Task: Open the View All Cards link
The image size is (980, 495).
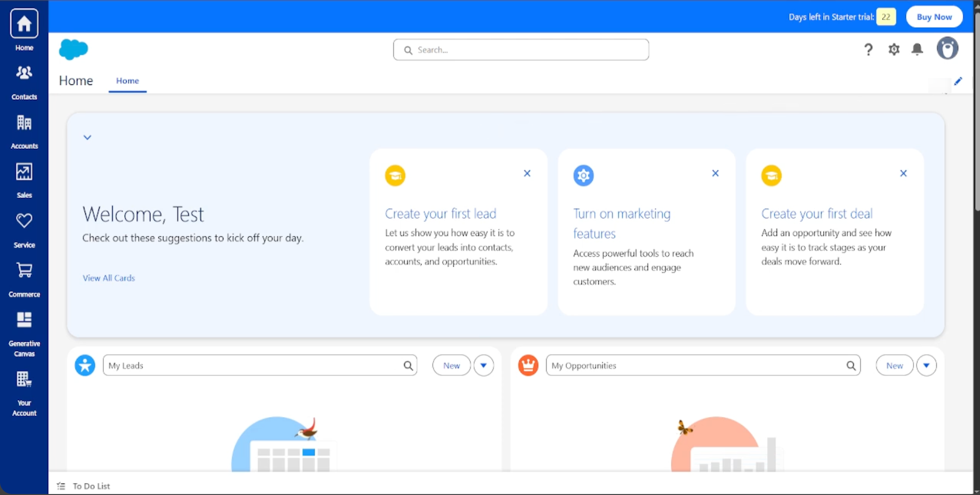Action: [109, 278]
